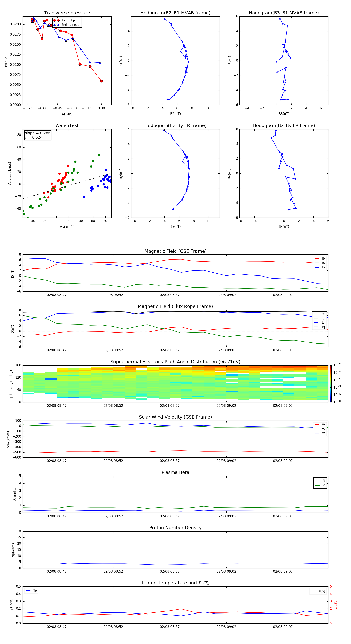Click the 'Hodogram(Bx_By FR frame)' title

click(x=284, y=125)
